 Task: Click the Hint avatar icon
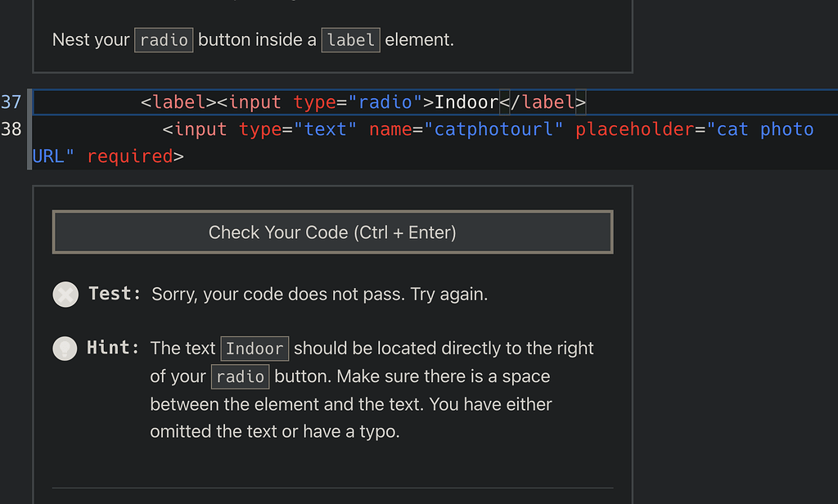65,348
